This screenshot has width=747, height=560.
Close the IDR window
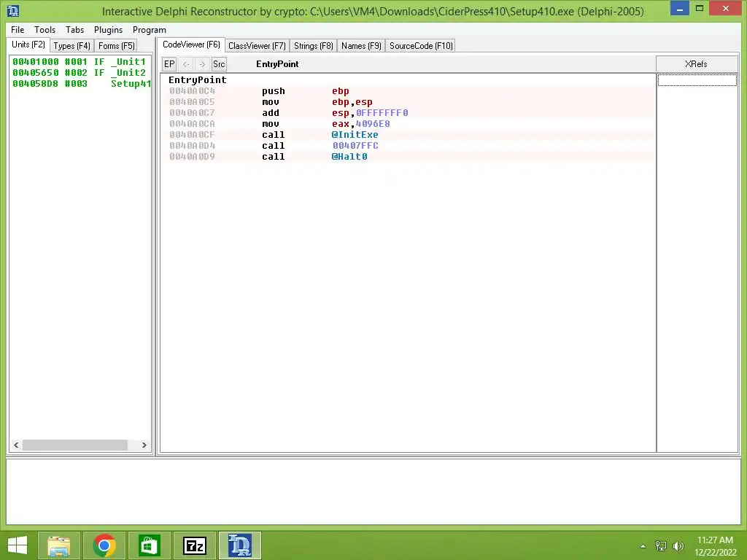point(726,9)
